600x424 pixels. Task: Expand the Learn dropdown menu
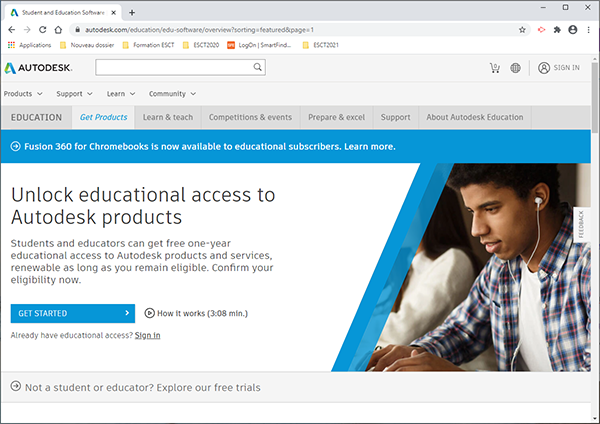(121, 94)
